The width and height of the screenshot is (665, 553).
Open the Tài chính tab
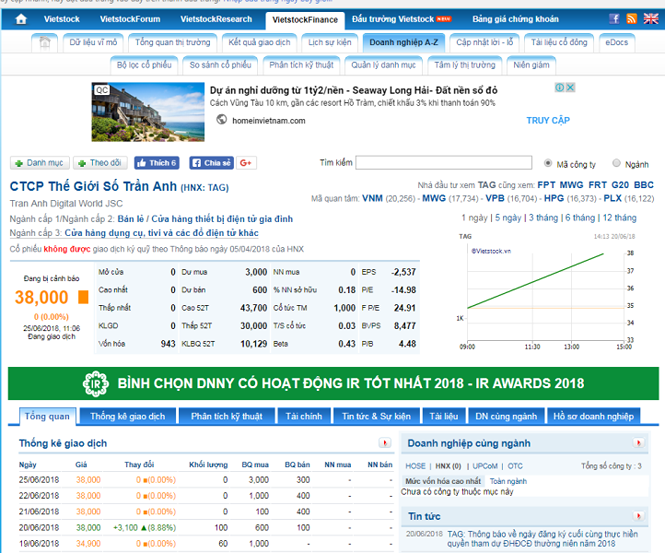(x=303, y=416)
